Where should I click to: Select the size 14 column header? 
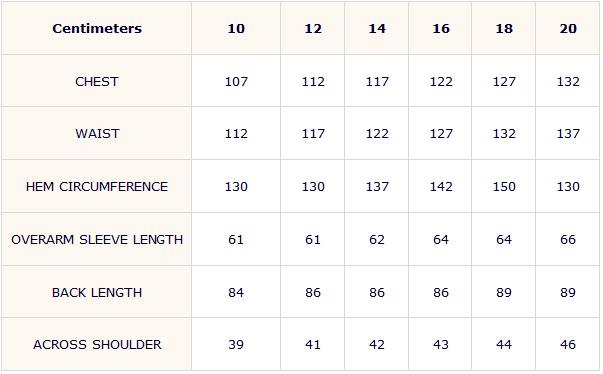377,28
